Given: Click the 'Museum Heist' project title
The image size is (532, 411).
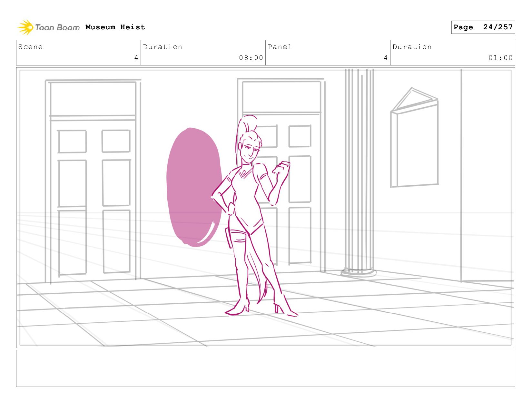Looking at the screenshot, I should [115, 27].
